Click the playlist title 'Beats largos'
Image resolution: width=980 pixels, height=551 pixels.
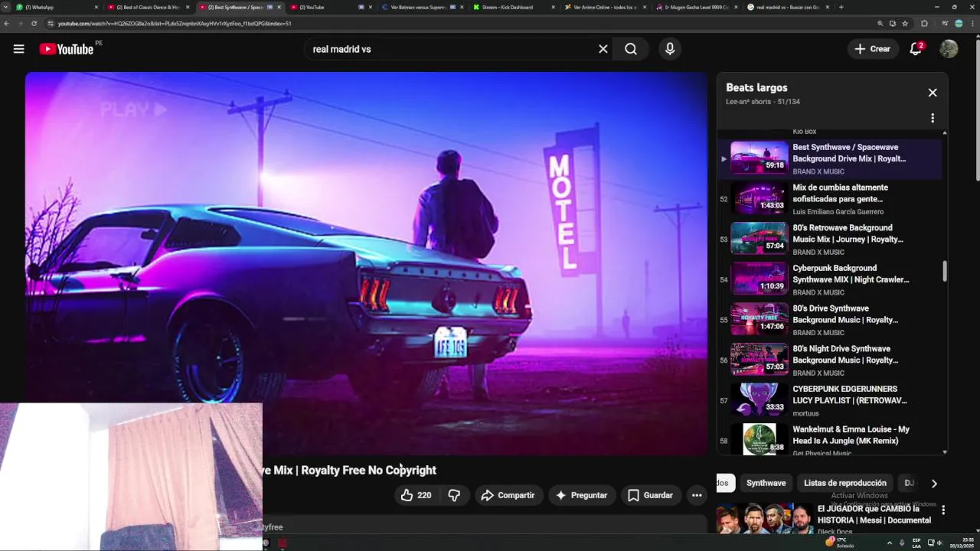tap(756, 87)
